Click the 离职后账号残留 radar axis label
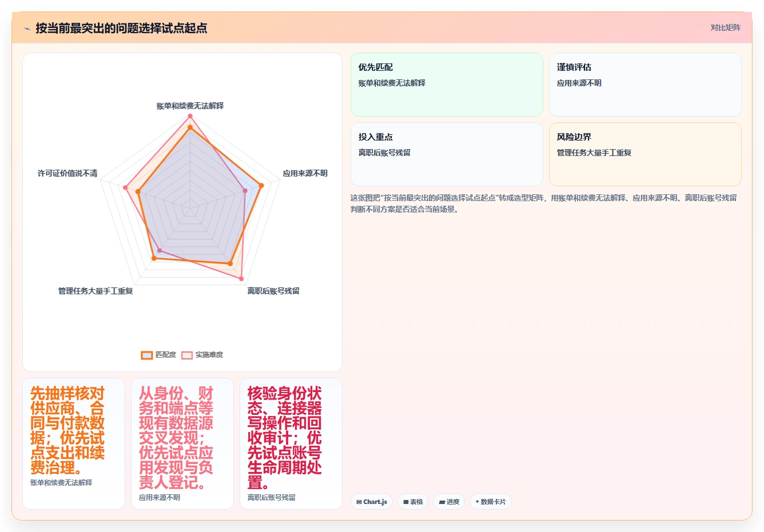The width and height of the screenshot is (764, 532). (x=273, y=291)
